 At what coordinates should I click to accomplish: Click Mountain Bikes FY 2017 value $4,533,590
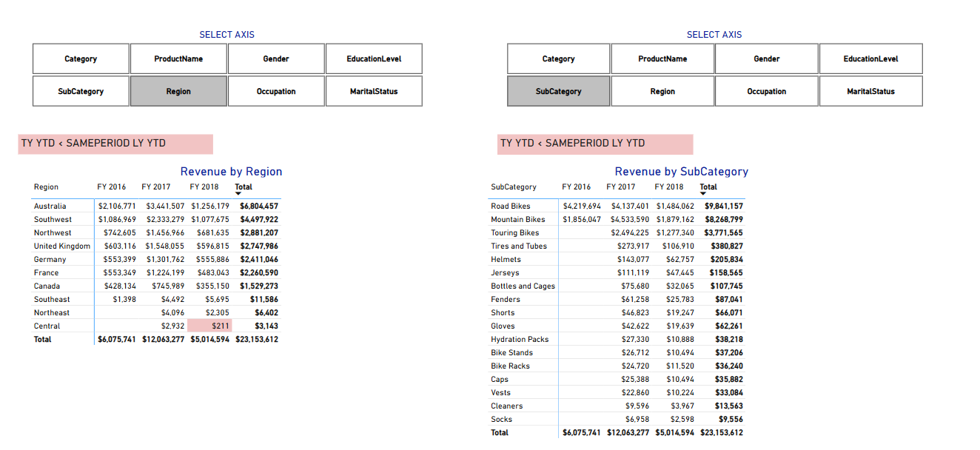point(630,219)
